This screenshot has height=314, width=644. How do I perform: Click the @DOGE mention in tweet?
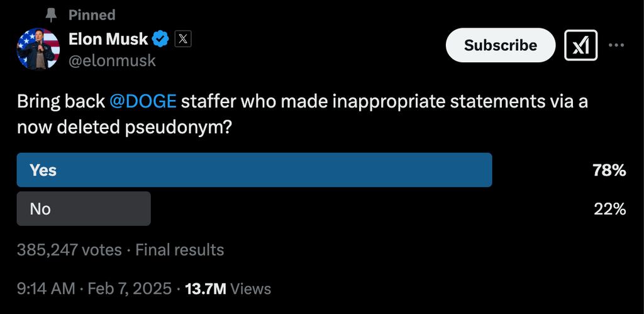coord(143,101)
